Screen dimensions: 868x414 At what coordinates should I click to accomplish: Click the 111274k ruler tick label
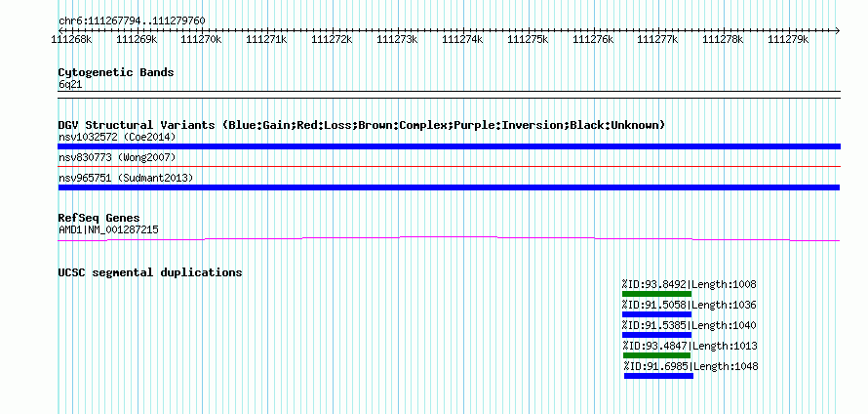(463, 39)
